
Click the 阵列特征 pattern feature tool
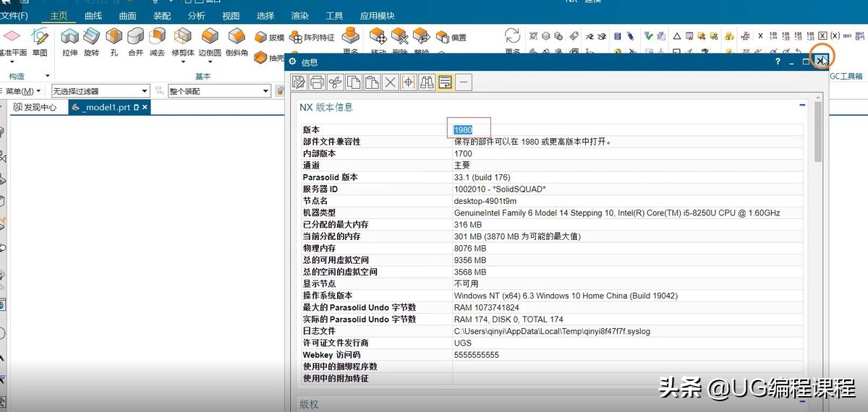[x=312, y=38]
